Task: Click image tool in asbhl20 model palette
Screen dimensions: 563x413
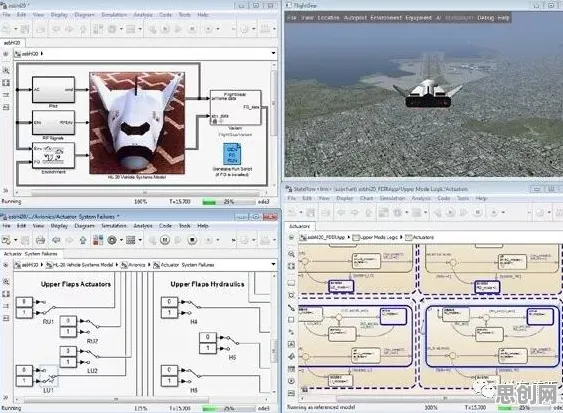Action: click(6, 107)
